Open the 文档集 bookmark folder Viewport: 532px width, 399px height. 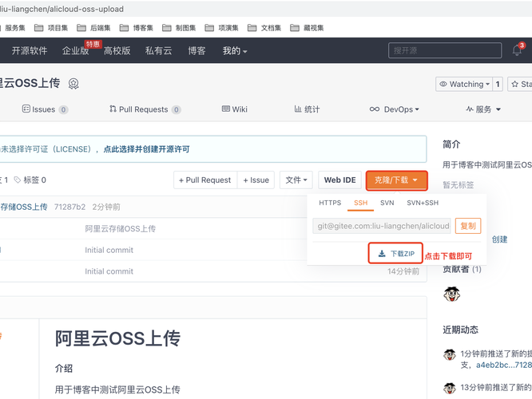(x=264, y=28)
